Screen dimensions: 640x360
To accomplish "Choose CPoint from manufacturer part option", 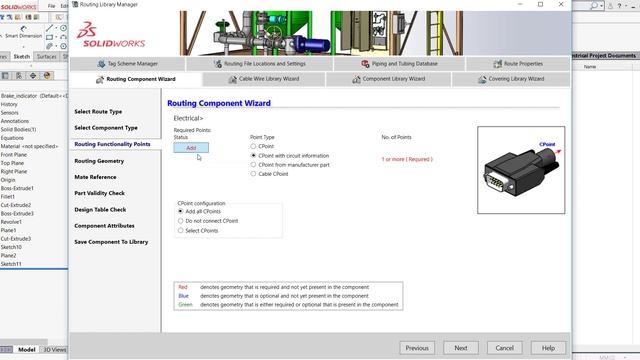I will 253,165.
